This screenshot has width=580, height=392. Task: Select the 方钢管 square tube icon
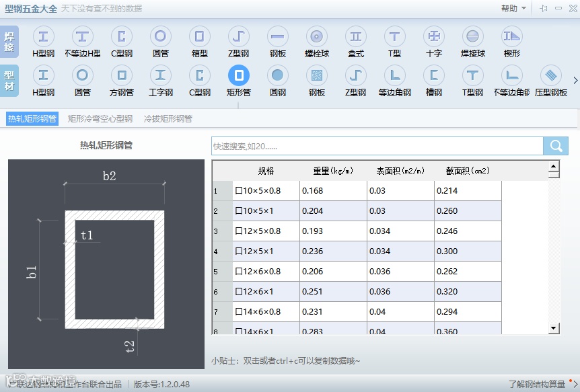pos(122,81)
